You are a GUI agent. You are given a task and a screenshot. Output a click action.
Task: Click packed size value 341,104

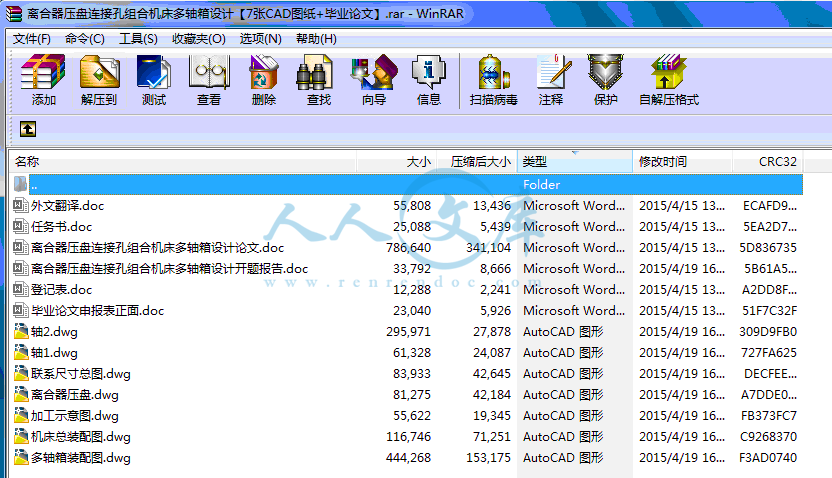pyautogui.click(x=488, y=247)
